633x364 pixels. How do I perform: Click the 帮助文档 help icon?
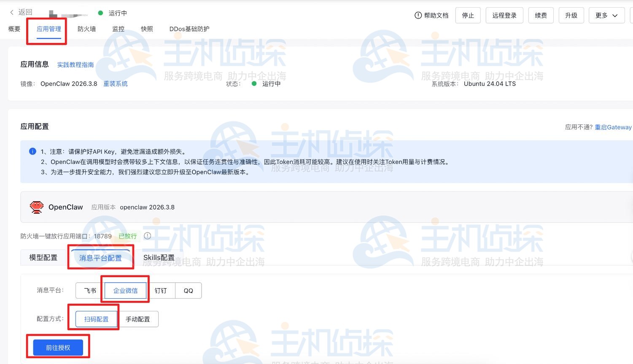click(417, 15)
